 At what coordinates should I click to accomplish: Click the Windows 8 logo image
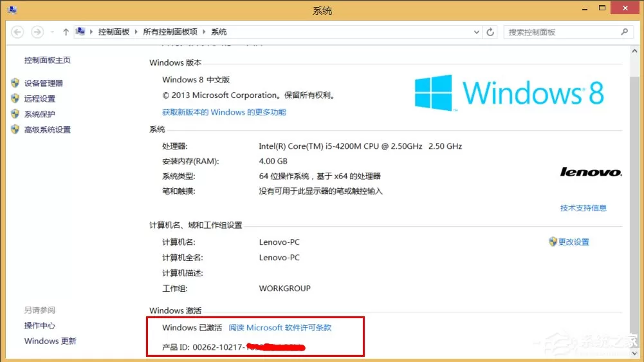510,93
